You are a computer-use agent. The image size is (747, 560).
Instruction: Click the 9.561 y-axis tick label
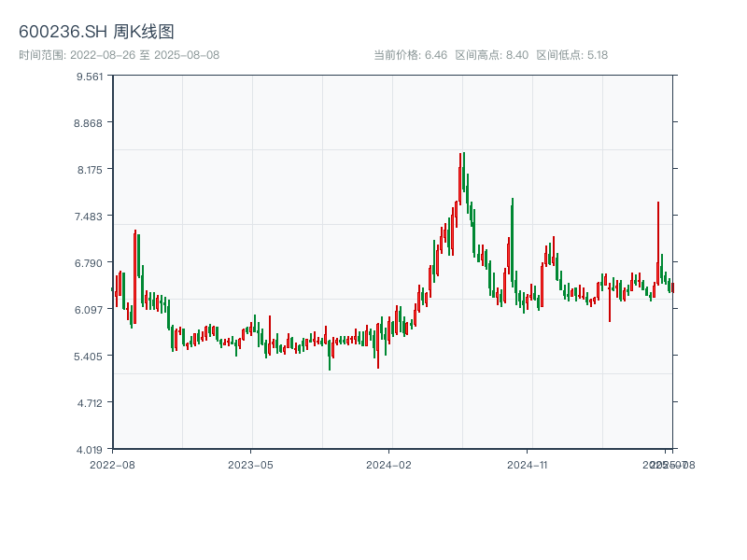(x=90, y=77)
